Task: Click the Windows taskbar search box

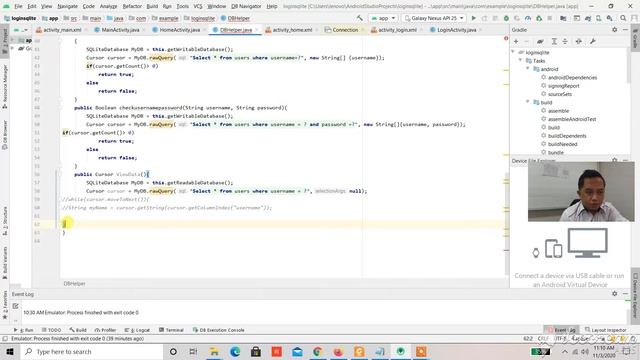Action: [x=92, y=351]
